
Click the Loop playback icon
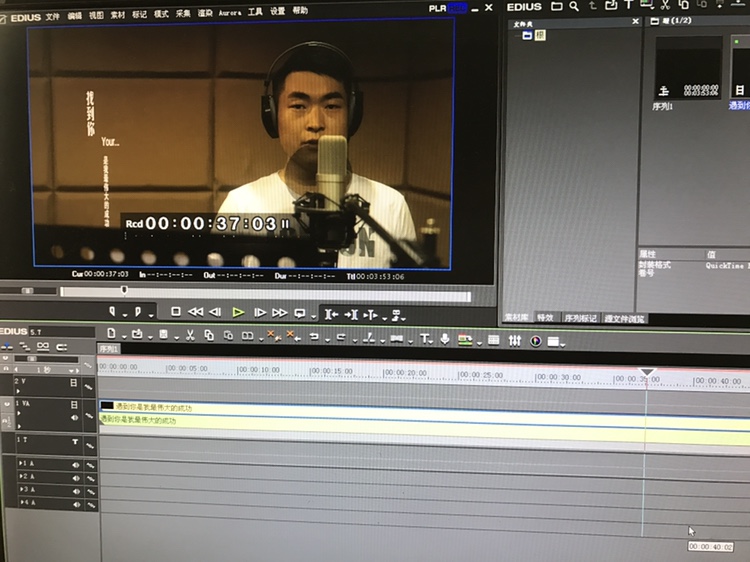pyautogui.click(x=300, y=314)
